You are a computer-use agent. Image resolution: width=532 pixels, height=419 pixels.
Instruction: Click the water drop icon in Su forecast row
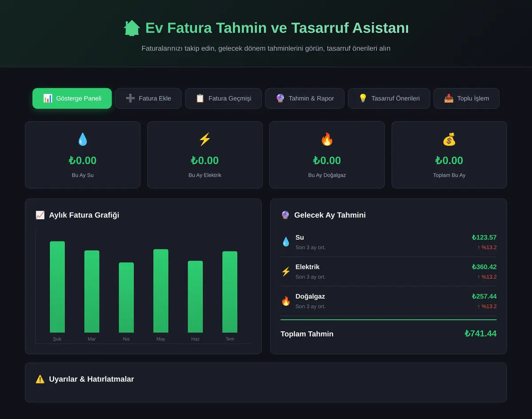(x=286, y=242)
